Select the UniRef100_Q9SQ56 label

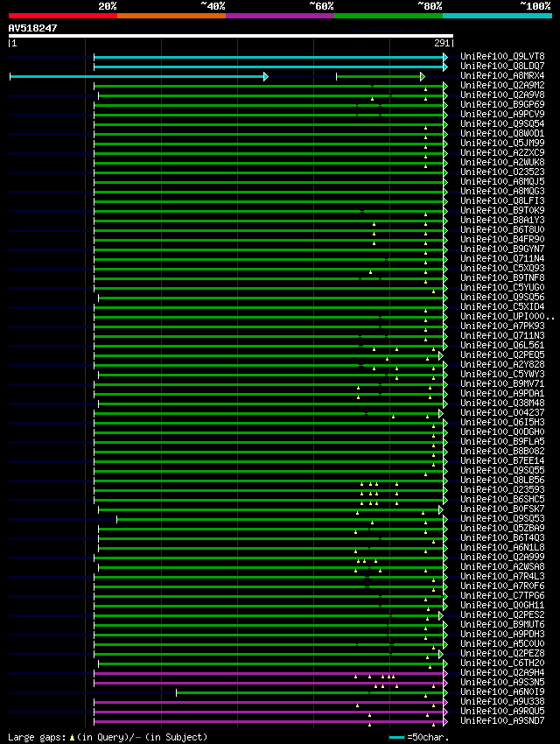(x=502, y=297)
